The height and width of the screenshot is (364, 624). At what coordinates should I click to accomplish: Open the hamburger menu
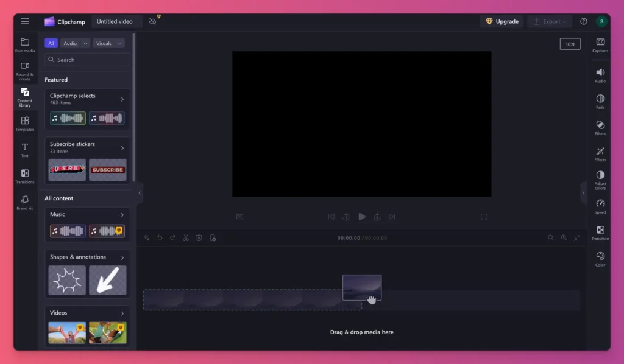tap(25, 21)
